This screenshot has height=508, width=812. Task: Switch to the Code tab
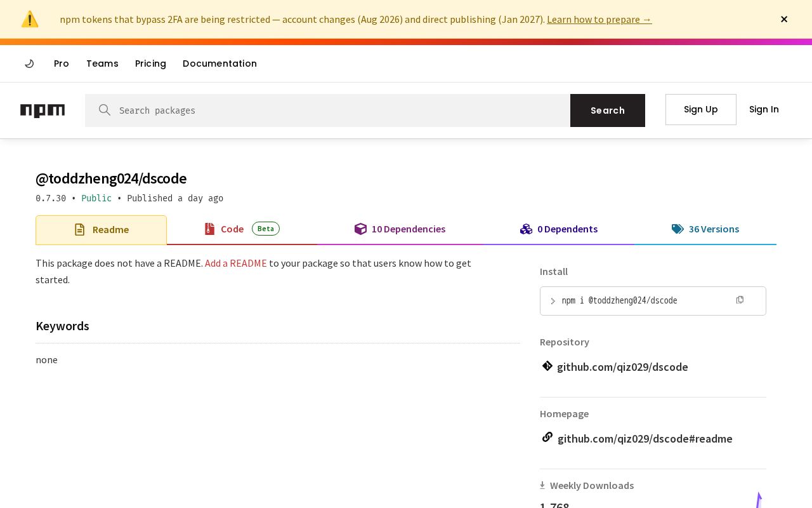(242, 229)
